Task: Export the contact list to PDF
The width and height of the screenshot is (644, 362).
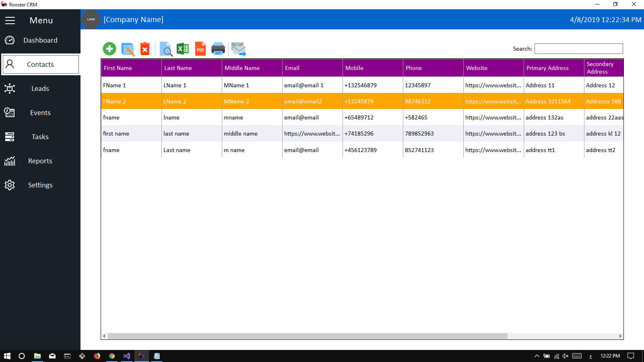Action: coord(200,48)
